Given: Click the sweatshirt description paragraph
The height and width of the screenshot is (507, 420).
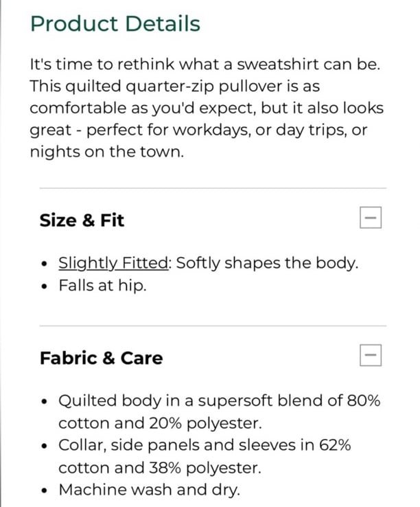Looking at the screenshot, I should pos(207,108).
